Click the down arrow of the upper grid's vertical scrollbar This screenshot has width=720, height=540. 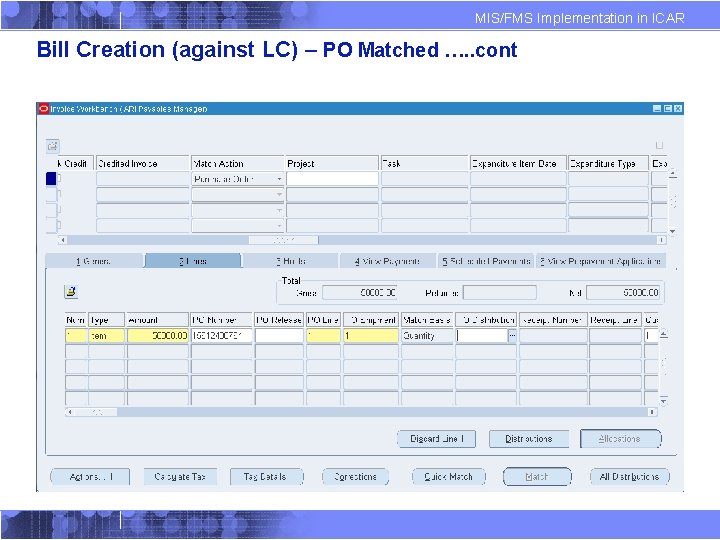coord(673,231)
